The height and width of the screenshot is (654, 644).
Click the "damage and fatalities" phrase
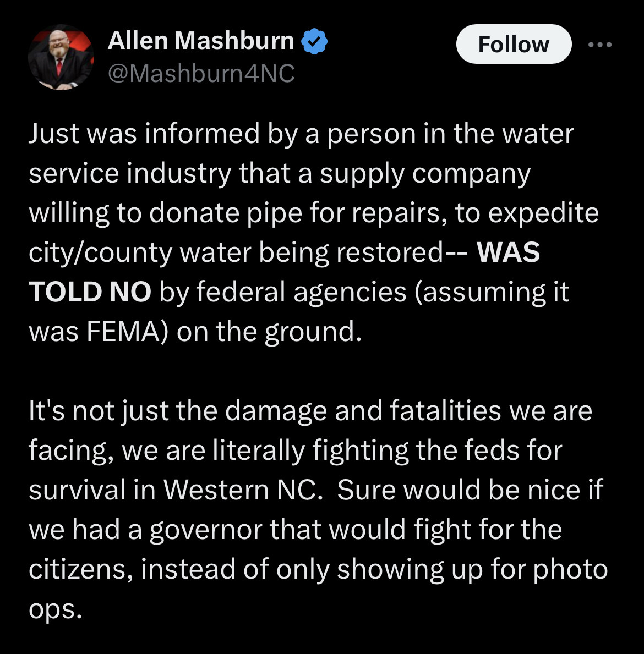[x=363, y=411]
